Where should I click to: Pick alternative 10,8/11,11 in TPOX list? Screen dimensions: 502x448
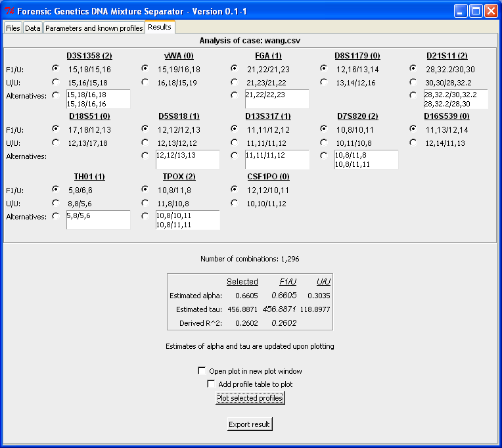(x=173, y=225)
